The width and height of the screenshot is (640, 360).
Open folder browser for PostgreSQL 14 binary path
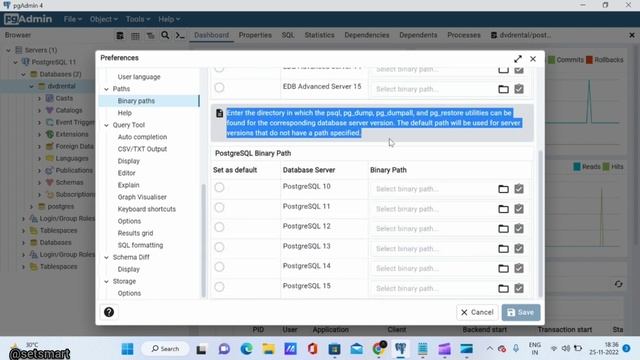503,269
